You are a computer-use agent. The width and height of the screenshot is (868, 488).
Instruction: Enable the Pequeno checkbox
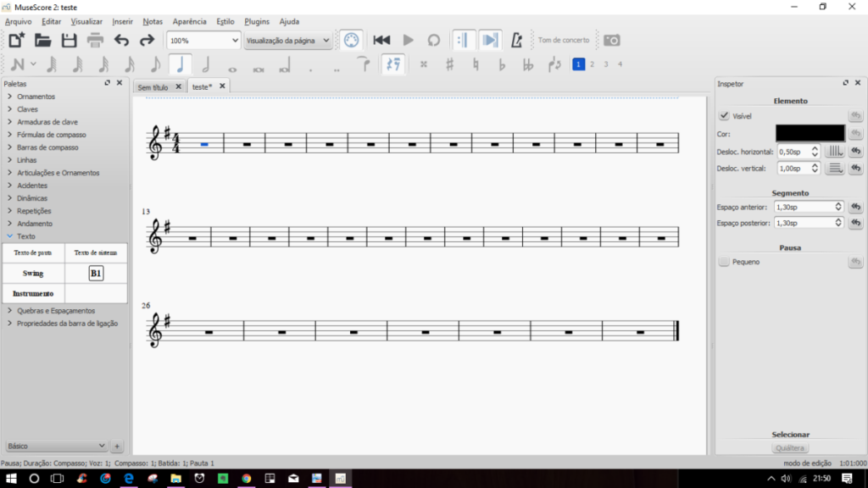coord(724,262)
